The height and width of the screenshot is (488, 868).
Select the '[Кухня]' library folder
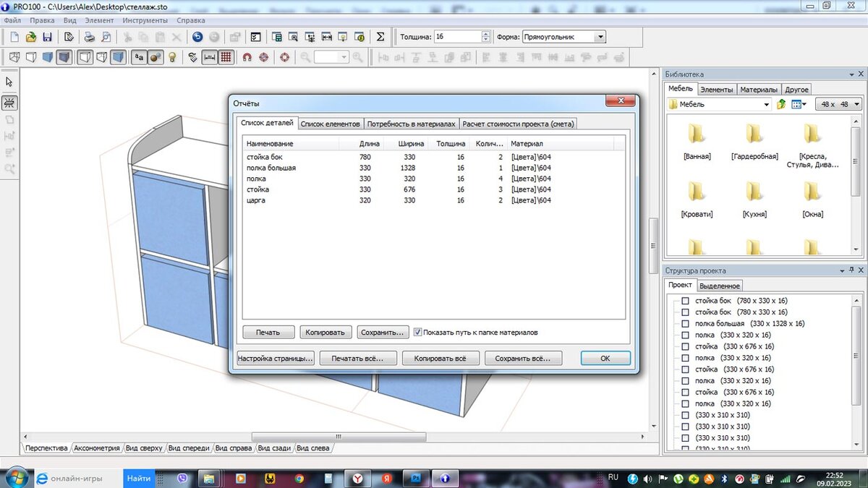(754, 198)
